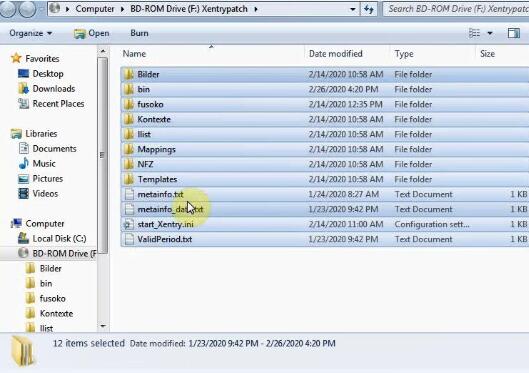Sort by the Name column header
The height and width of the screenshot is (373, 529).
(x=134, y=54)
